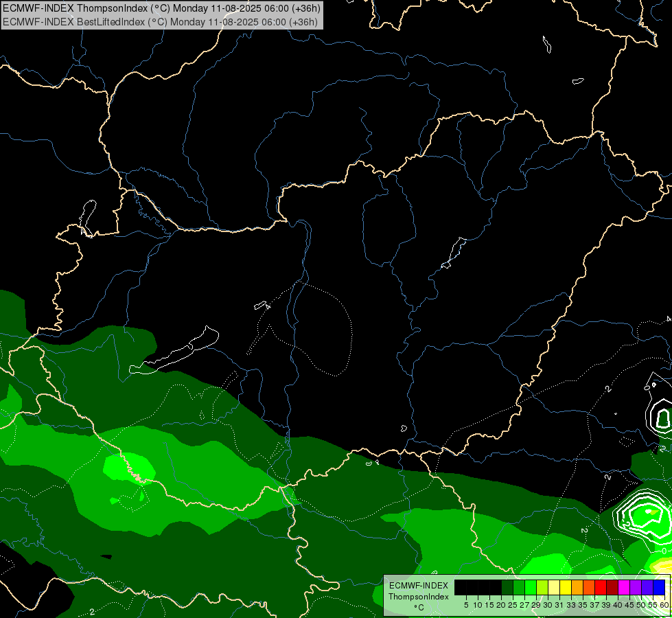Click the legend tick value 45
Screen dimensions: 672x618
click(x=629, y=605)
